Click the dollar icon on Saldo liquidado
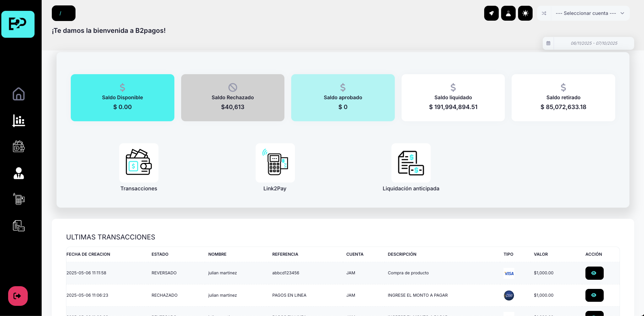The width and height of the screenshot is (644, 316). pos(453,87)
